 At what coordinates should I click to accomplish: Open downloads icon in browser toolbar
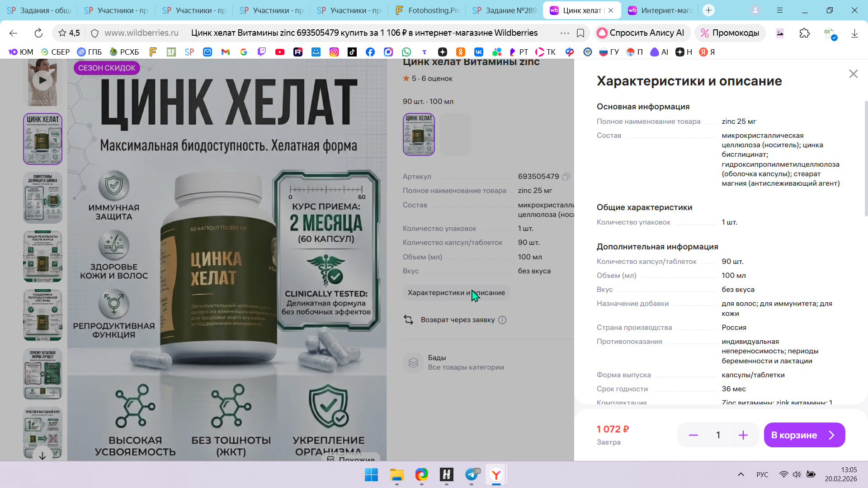[x=854, y=33]
